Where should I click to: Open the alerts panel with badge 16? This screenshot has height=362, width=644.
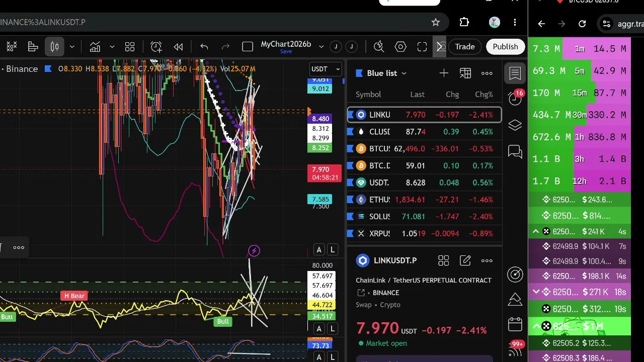tap(515, 98)
